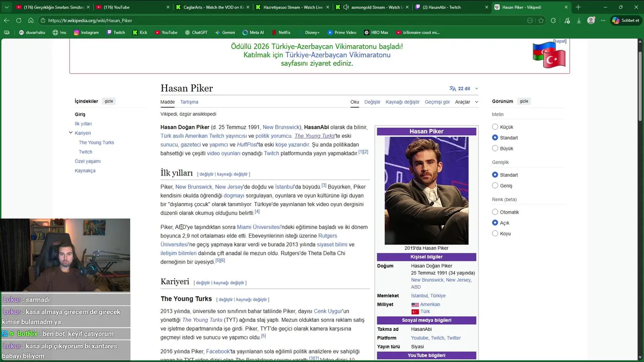Open the Araçlar tools dropdown

click(466, 102)
